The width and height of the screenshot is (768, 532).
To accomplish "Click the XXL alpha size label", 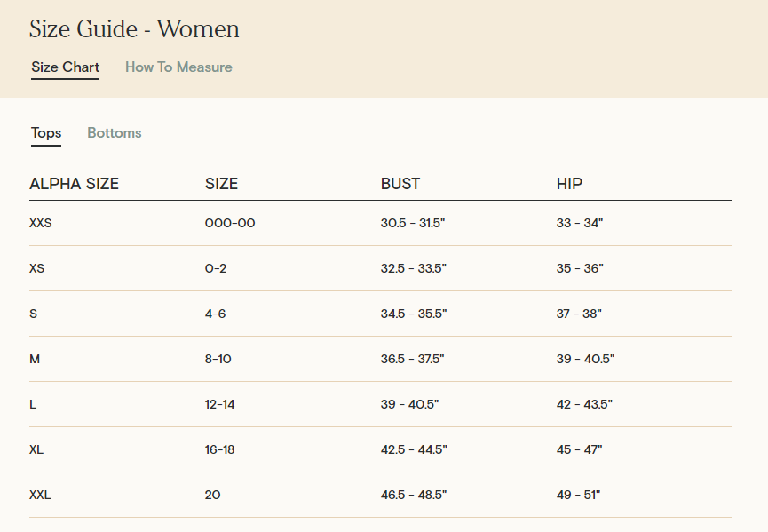I will 40,495.
